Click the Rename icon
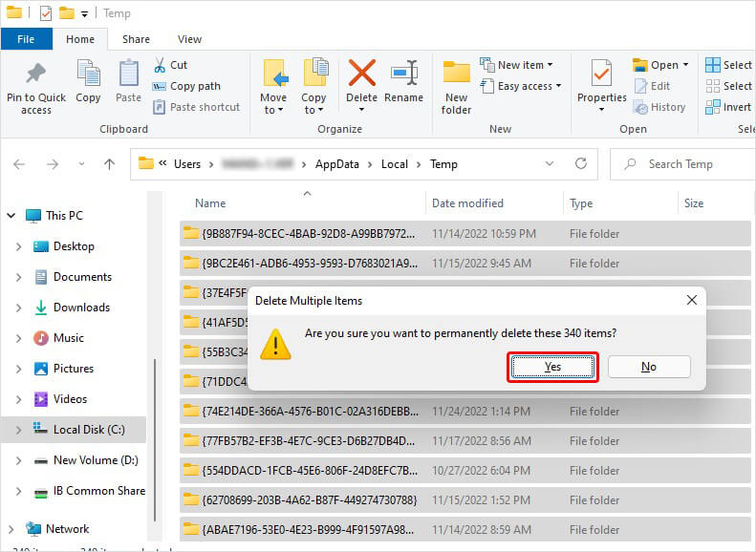756x552 pixels. pos(404,73)
